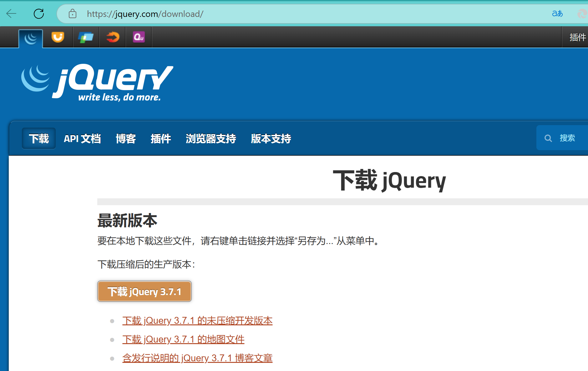Open the jQuery UI project icon
The width and height of the screenshot is (588, 371).
[58, 37]
